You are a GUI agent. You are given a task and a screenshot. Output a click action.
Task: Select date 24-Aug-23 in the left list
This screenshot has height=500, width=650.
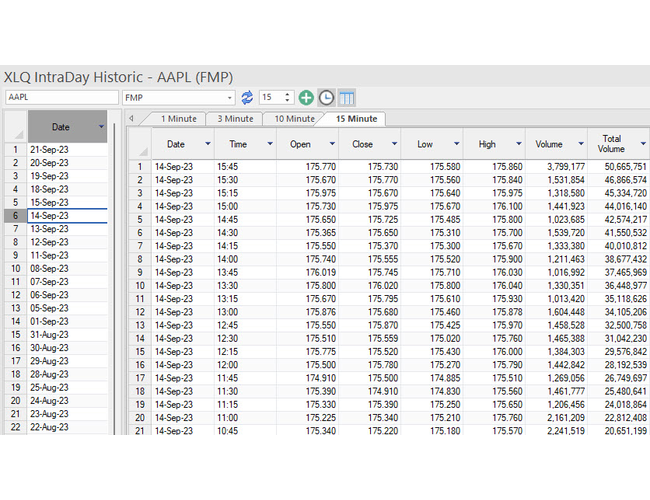click(x=67, y=401)
